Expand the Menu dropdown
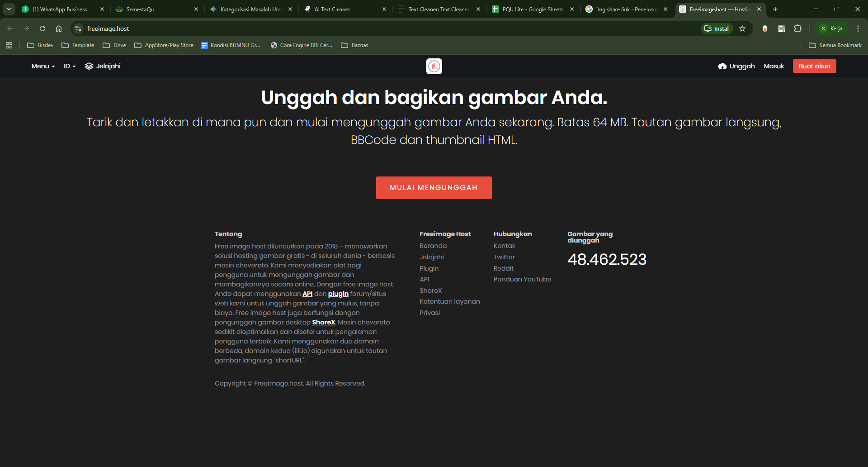Viewport: 868px width, 467px height. pos(43,66)
